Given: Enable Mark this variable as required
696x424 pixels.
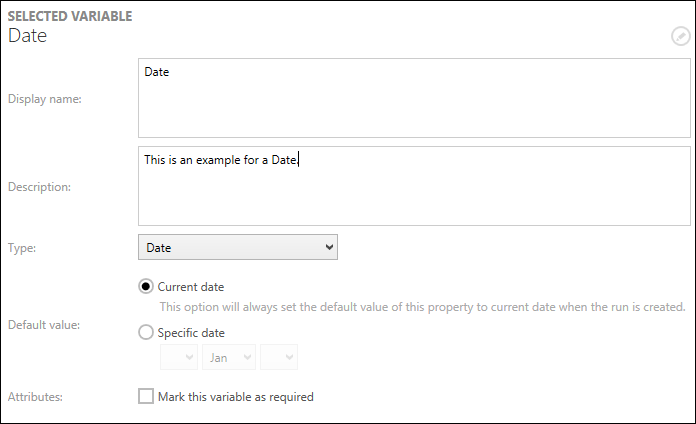Looking at the screenshot, I should [x=146, y=397].
